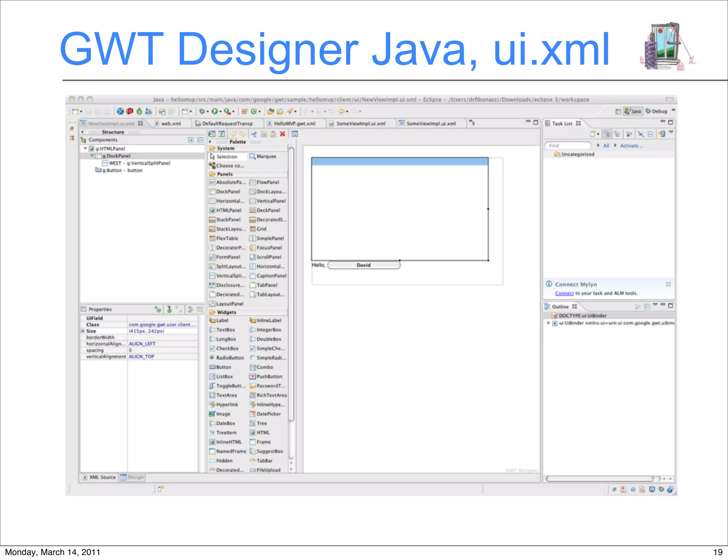Select WEST - g:VerticalSplitPanel tree item
The image size is (728, 560).
point(136,163)
